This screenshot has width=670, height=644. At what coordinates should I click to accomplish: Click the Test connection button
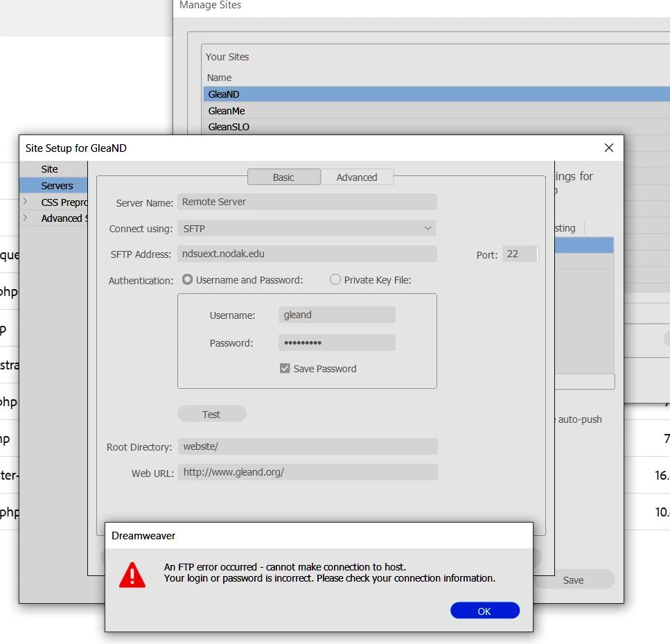click(x=212, y=414)
